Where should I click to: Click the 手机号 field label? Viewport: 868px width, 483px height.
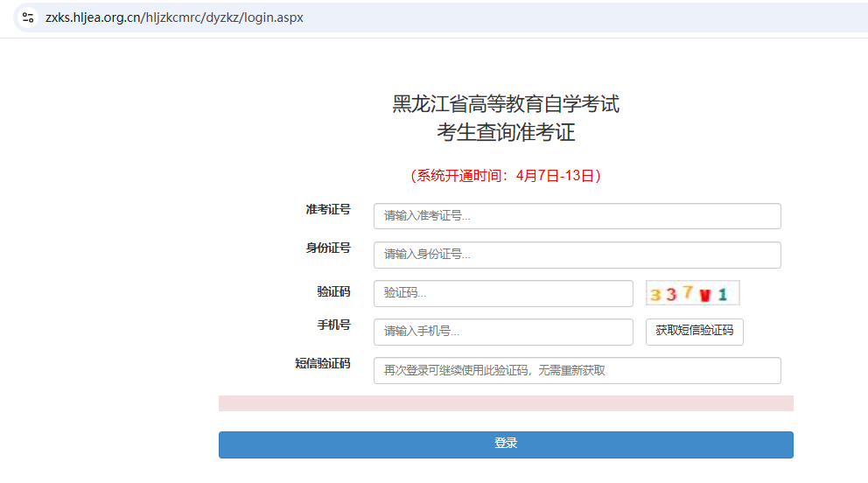coord(333,325)
